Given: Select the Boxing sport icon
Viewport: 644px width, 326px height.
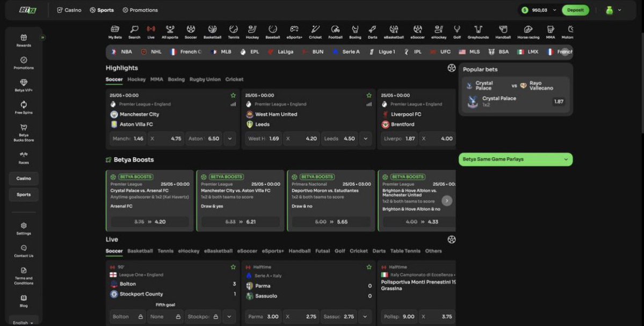Looking at the screenshot, I should (355, 32).
